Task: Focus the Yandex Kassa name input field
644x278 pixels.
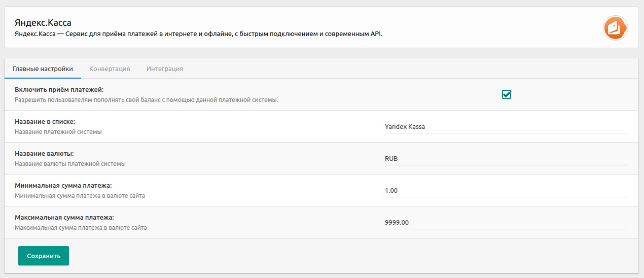Action: pos(506,127)
